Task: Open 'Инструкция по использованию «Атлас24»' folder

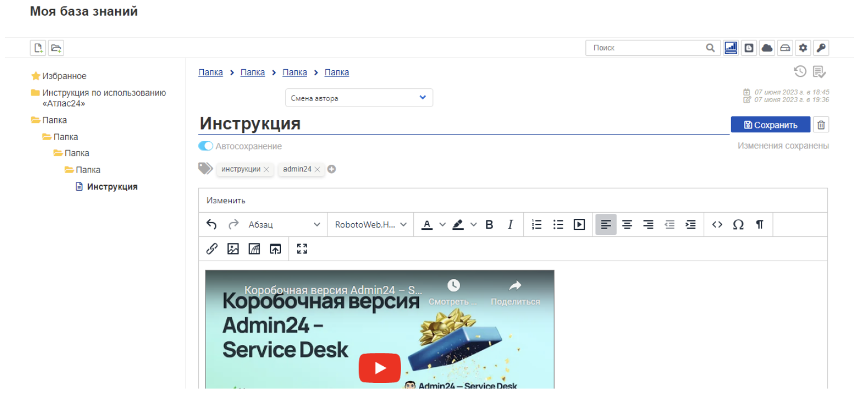Action: (x=104, y=98)
